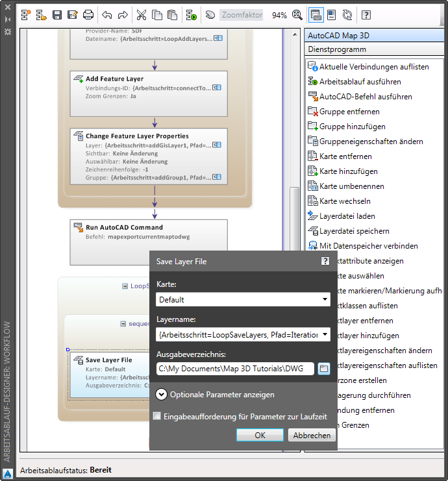This screenshot has height=481, width=448.
Task: Click the Open Workflow toolbar icon
Action: click(x=41, y=15)
